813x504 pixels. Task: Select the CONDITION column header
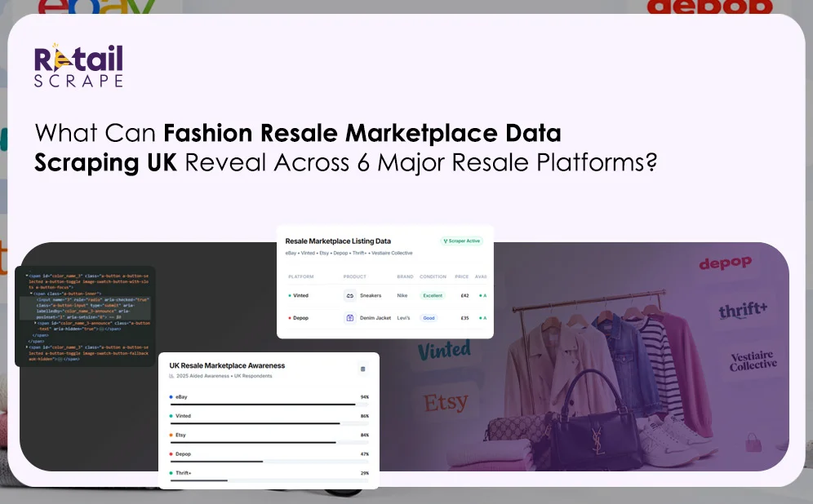click(x=433, y=276)
